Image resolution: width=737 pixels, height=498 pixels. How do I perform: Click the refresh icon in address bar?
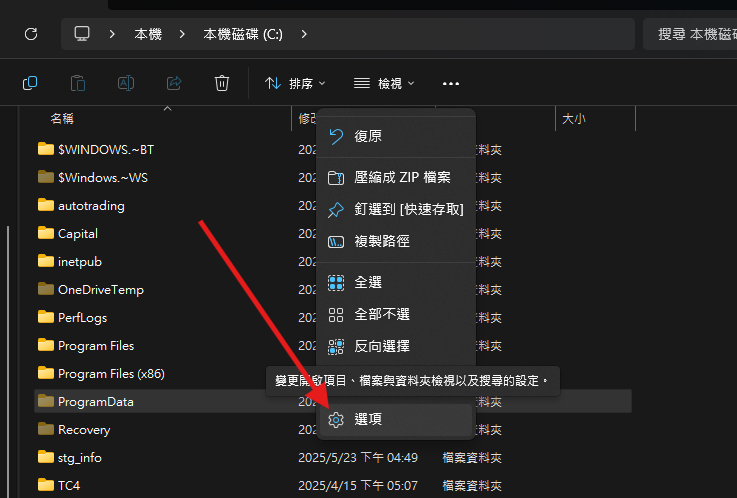point(31,34)
